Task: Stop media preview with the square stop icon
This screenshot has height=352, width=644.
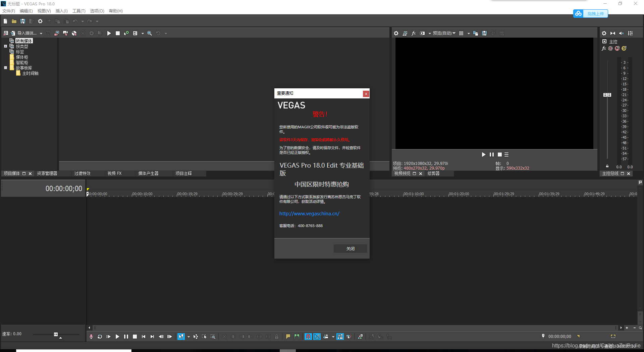Action: pos(118,33)
